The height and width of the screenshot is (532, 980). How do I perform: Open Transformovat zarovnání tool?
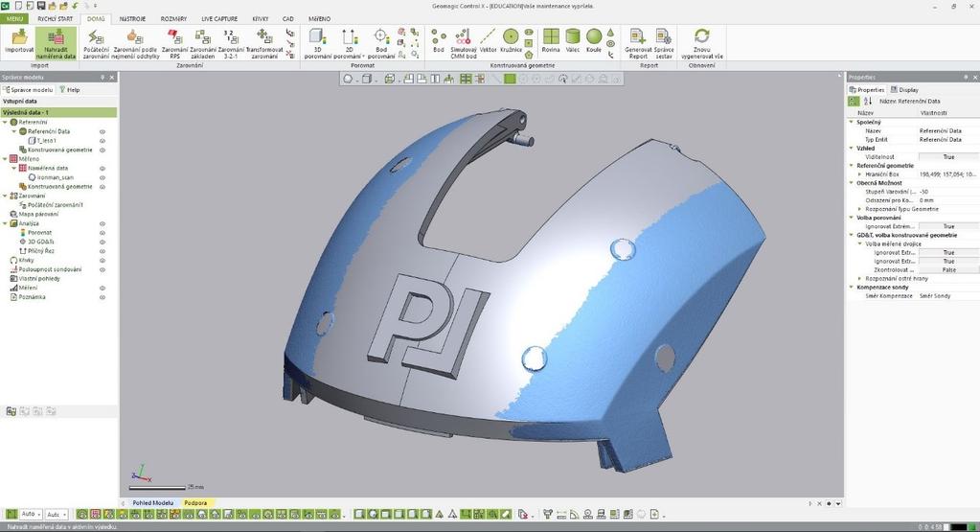[264, 43]
